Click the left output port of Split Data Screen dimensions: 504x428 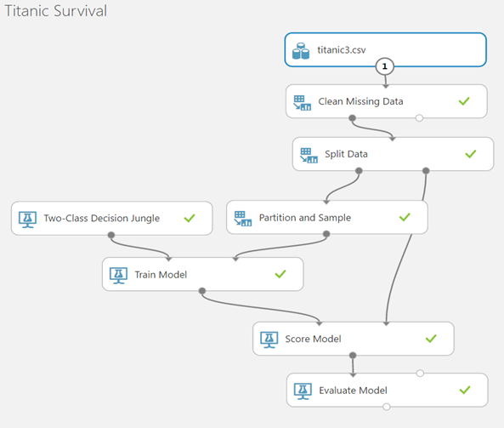pyautogui.click(x=359, y=170)
